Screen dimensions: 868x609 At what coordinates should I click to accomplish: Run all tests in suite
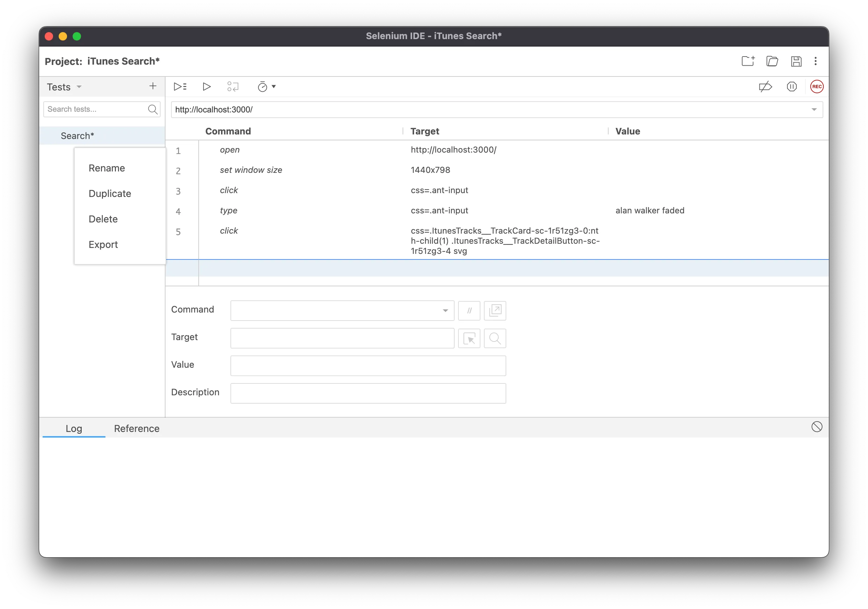point(180,87)
